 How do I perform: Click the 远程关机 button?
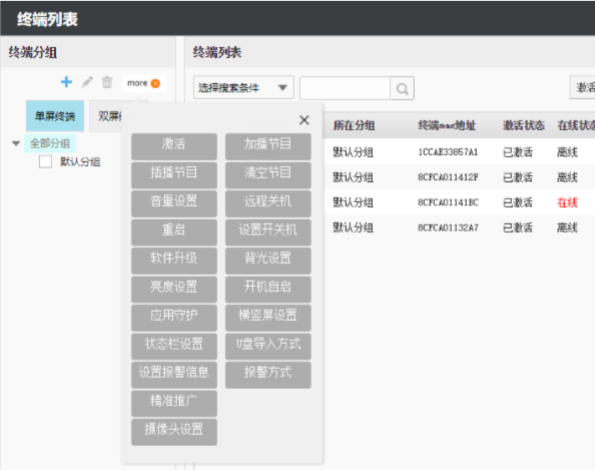(x=268, y=202)
